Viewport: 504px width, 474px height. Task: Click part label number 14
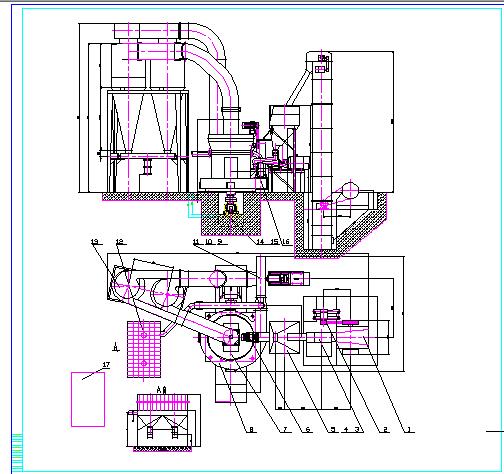[260, 242]
